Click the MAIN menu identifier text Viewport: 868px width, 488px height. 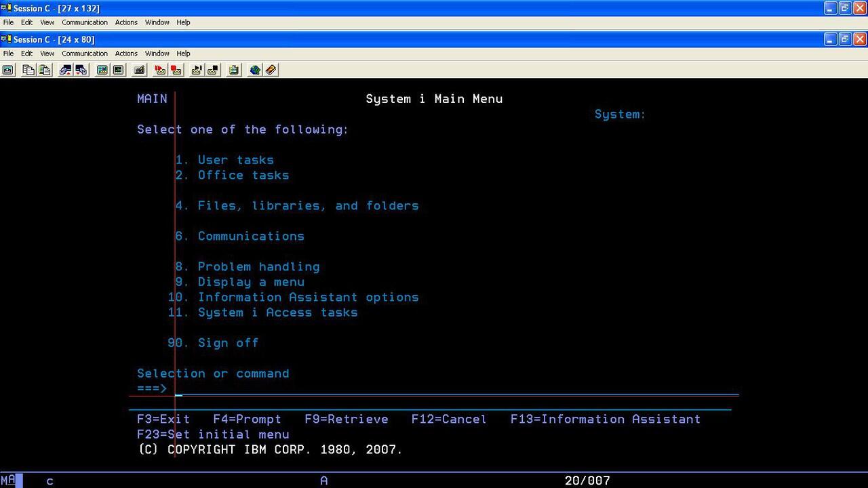click(152, 99)
